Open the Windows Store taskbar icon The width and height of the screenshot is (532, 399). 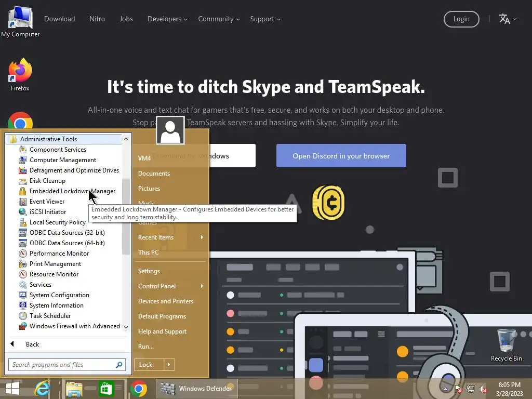(106, 389)
